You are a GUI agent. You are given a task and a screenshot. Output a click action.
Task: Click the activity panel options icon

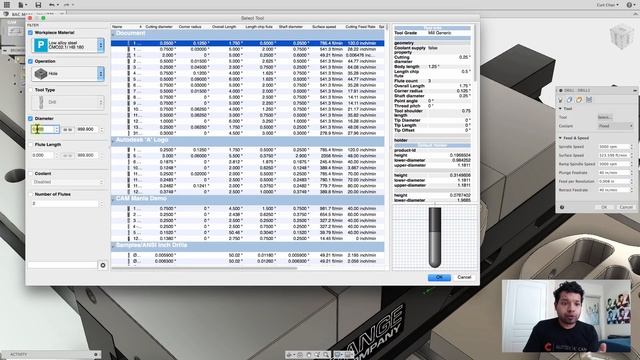coord(96,354)
